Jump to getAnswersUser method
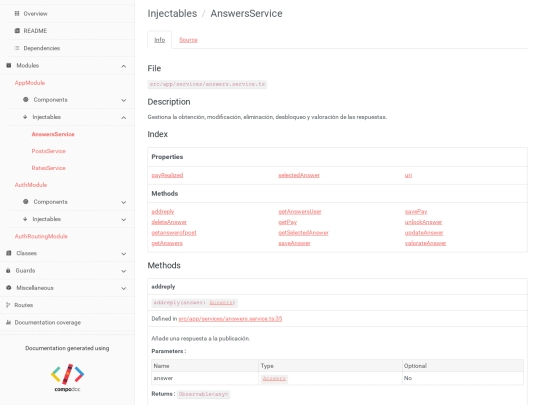Viewport: 540px width, 405px height. [300, 211]
